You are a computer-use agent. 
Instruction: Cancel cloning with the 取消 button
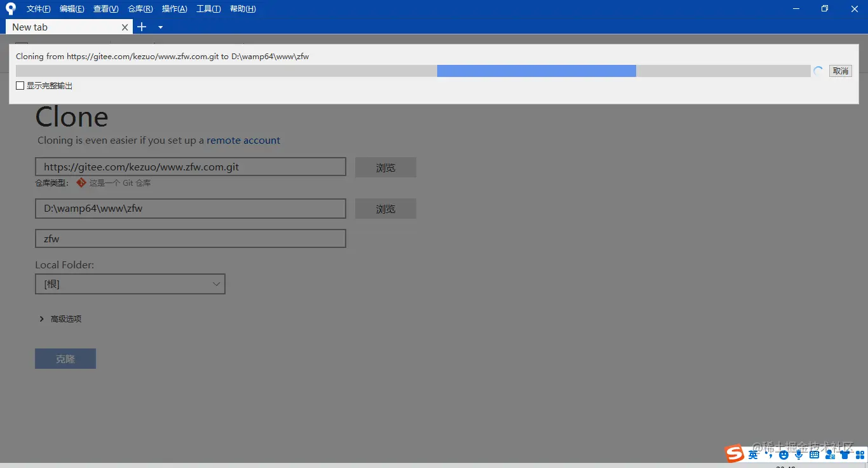click(x=841, y=71)
